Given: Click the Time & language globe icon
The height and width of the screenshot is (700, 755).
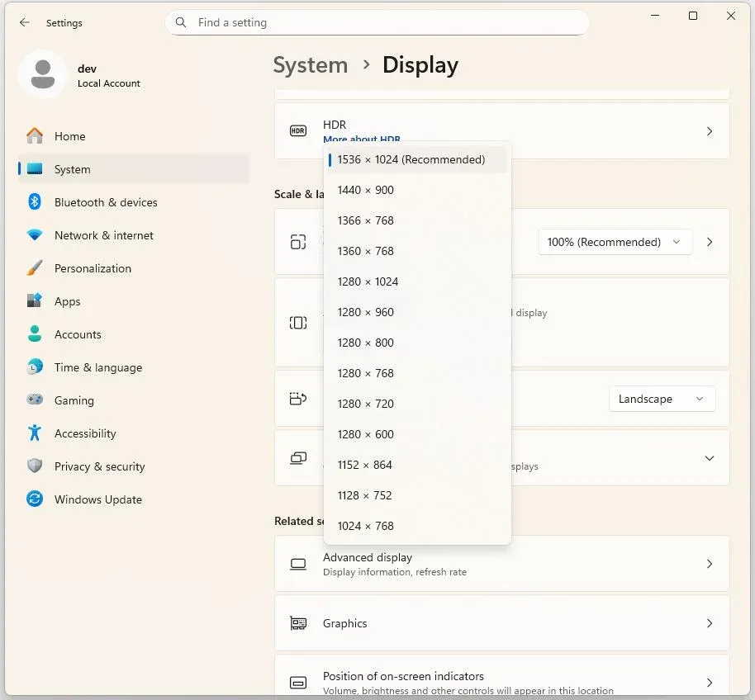Looking at the screenshot, I should click(x=35, y=367).
